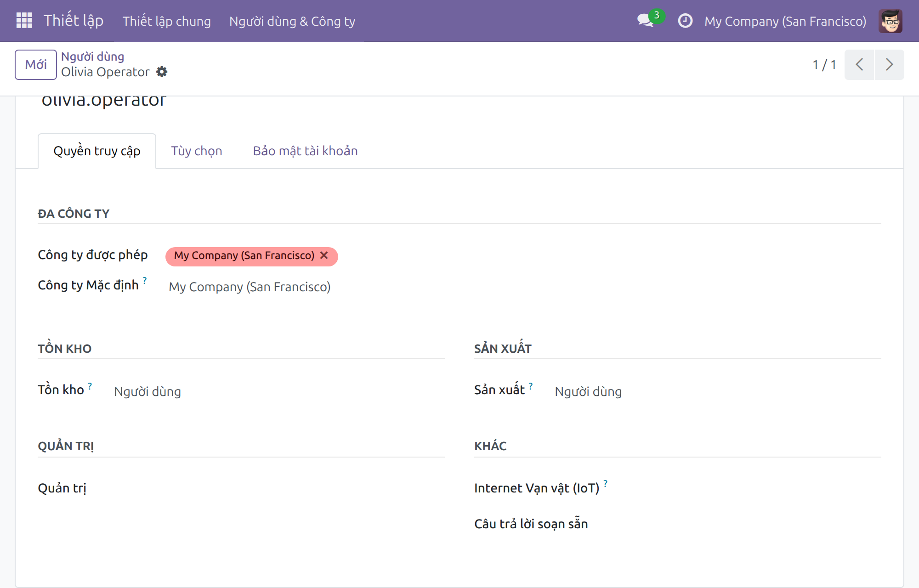The image size is (919, 588).
Task: Open Người dùng & Công ty menu
Action: (x=292, y=21)
